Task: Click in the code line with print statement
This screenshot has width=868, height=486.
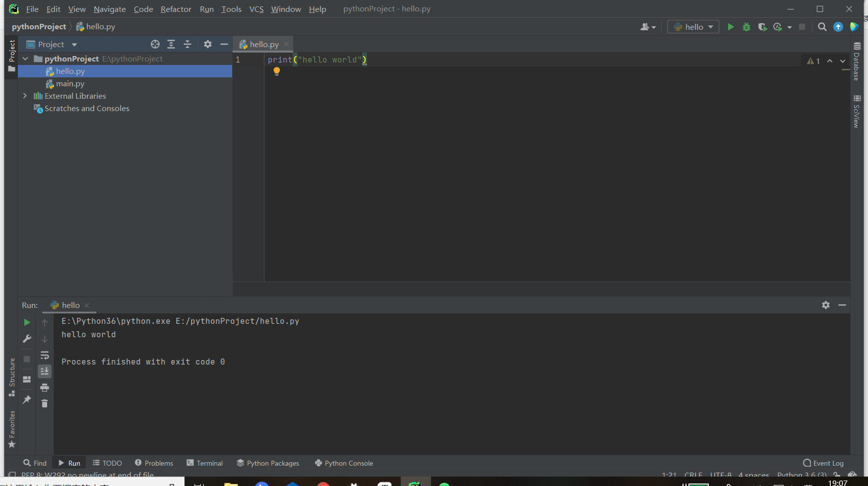Action: 317,60
